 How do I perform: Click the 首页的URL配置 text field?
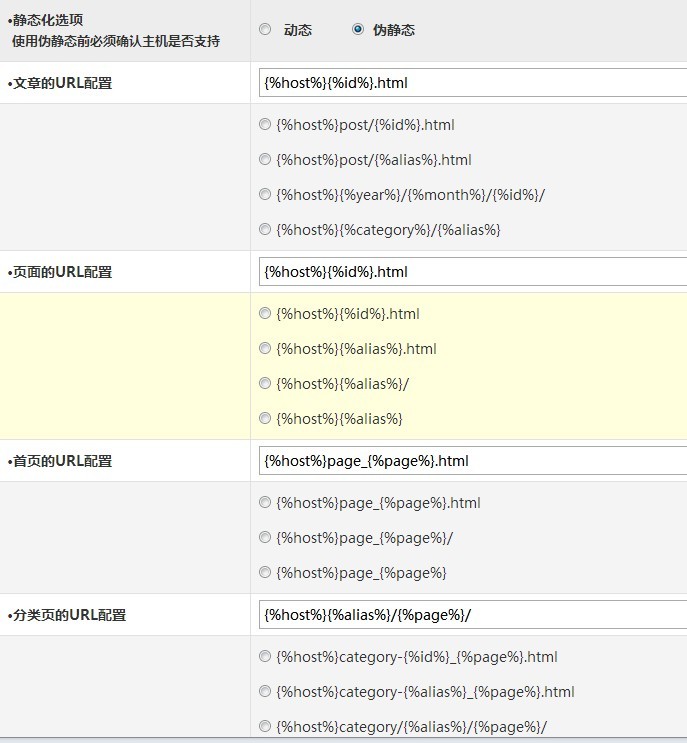[x=472, y=461]
